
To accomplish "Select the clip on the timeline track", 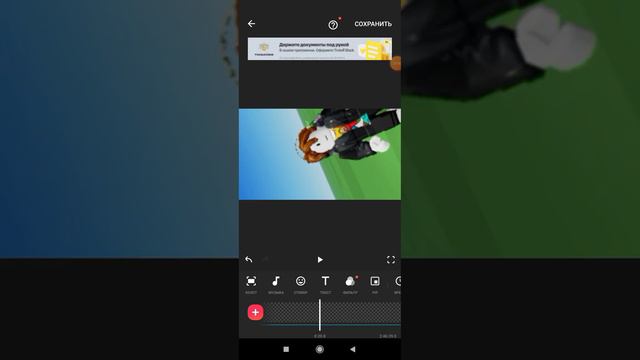I will (333, 313).
